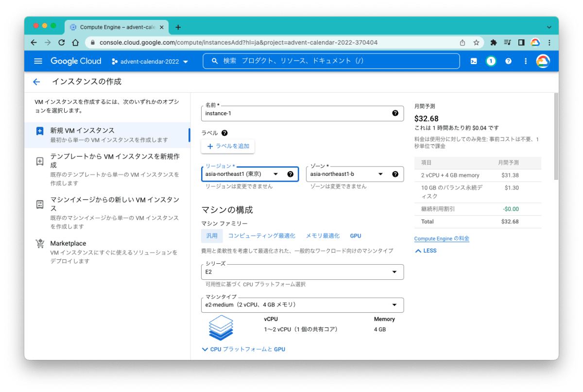
Task: Click the Chrome profile cloud icon
Action: pyautogui.click(x=535, y=42)
